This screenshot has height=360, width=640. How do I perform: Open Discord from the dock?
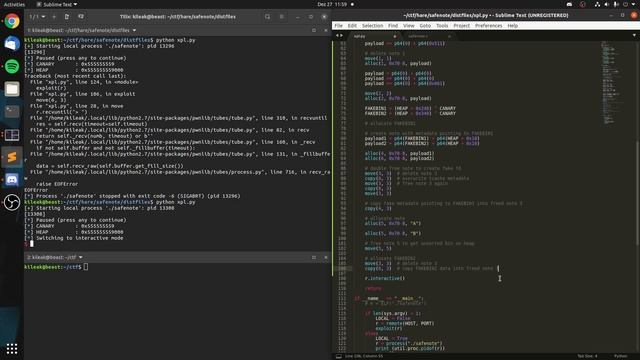12,179
